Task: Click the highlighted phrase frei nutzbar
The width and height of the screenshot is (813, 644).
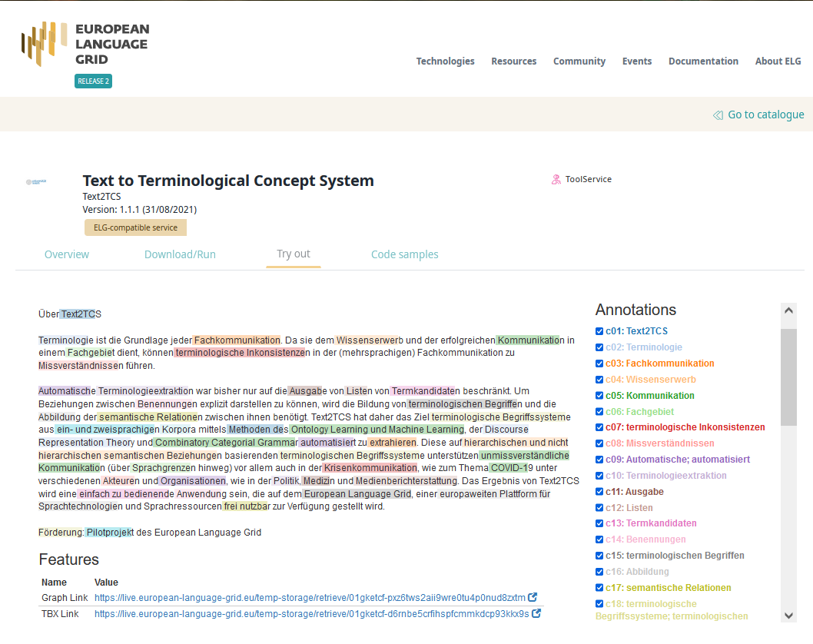Action: click(247, 506)
